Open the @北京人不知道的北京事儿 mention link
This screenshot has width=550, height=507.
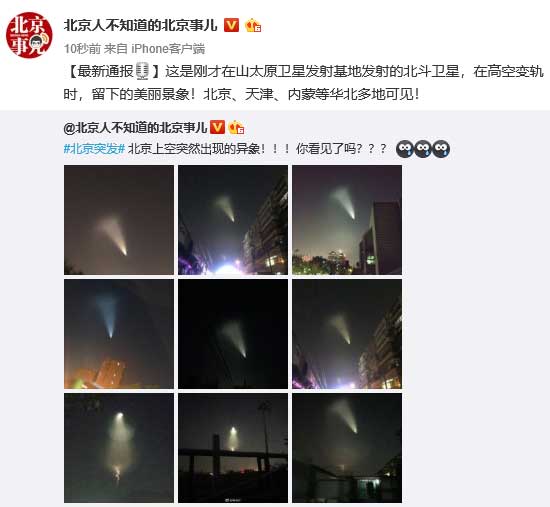(x=135, y=127)
